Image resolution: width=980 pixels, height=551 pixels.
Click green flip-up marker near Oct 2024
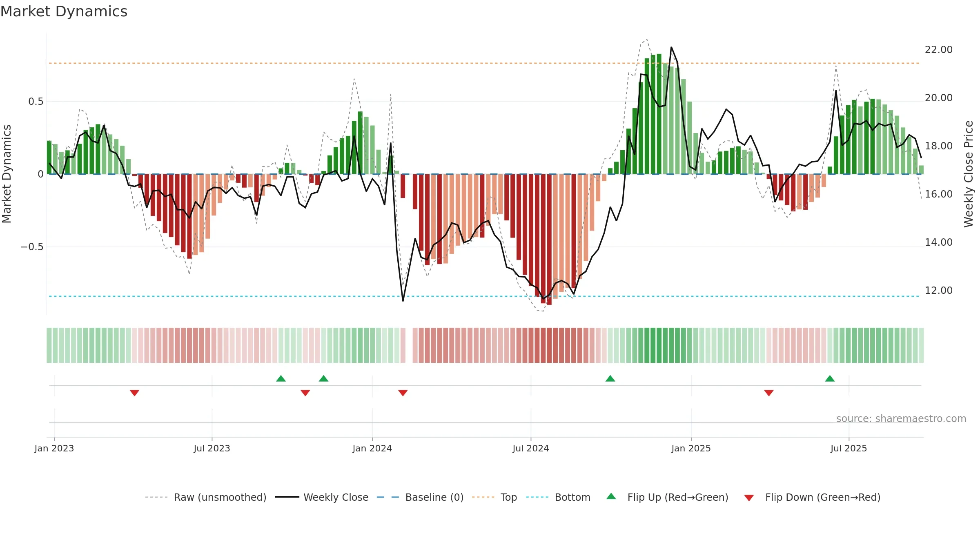point(610,378)
